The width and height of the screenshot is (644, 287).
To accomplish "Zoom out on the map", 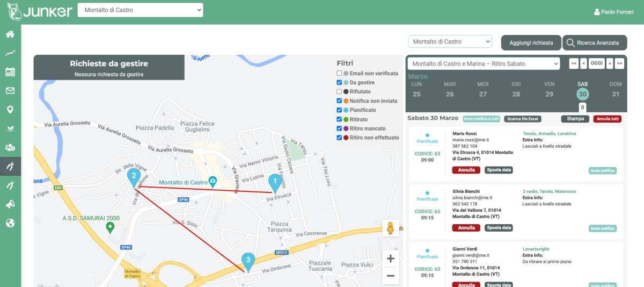I will pos(391,276).
